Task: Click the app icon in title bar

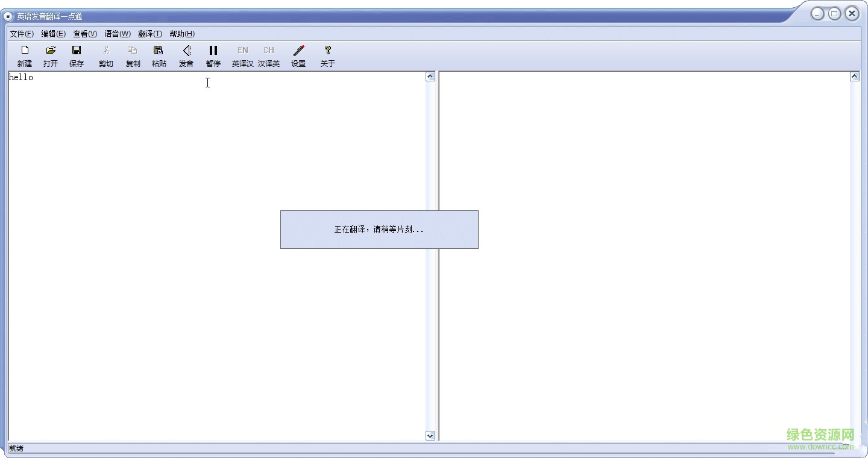Action: [x=8, y=16]
